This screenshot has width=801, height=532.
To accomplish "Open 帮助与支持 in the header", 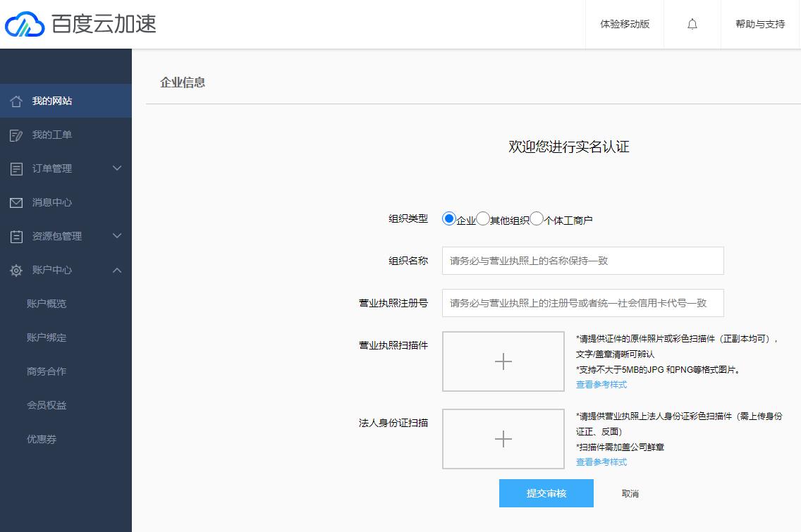I will [x=760, y=24].
